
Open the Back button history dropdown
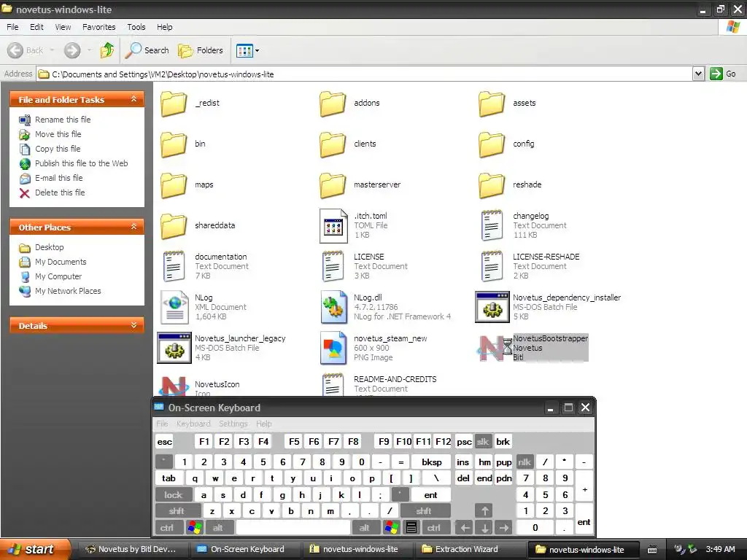pos(52,50)
